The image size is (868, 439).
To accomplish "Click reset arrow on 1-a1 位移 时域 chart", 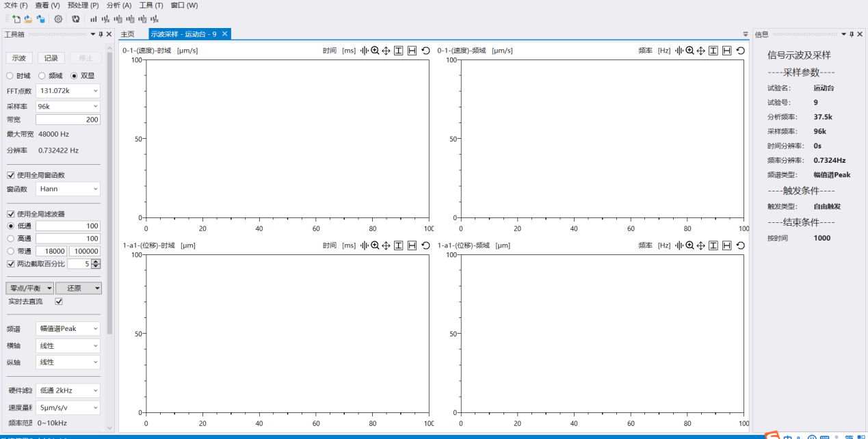I will click(x=425, y=245).
